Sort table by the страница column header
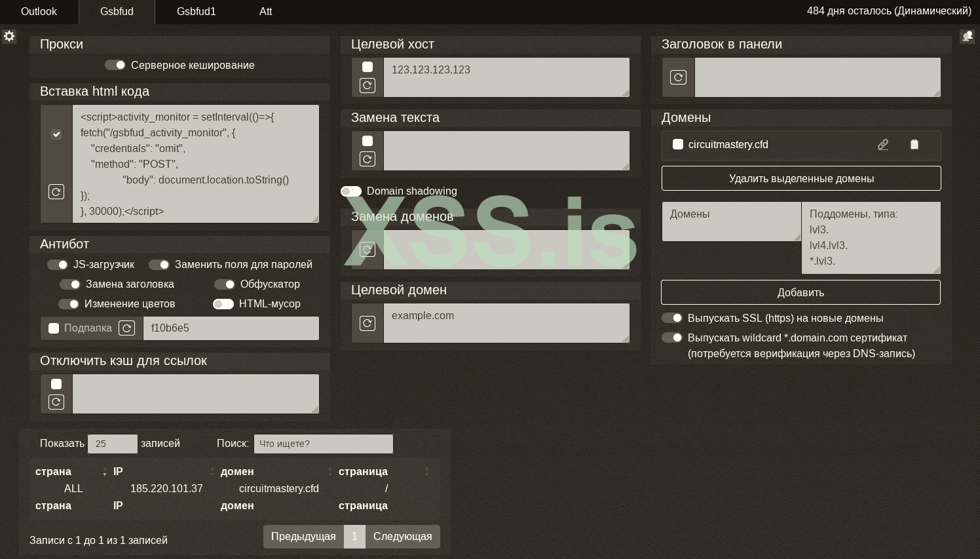The image size is (980, 559). pyautogui.click(x=383, y=472)
